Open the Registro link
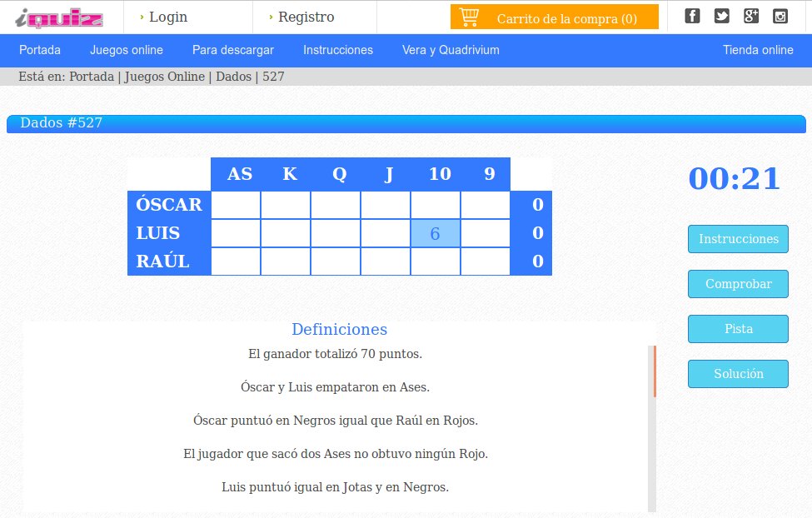 306,17
